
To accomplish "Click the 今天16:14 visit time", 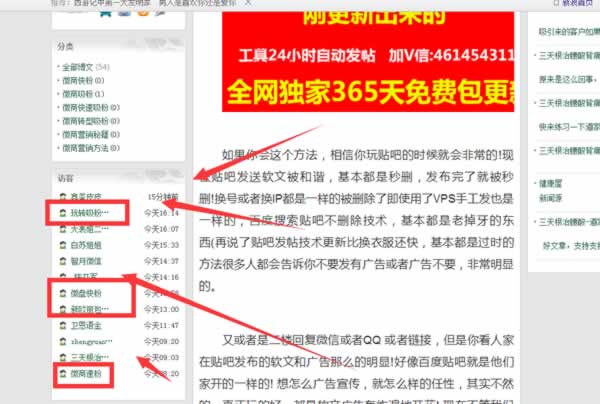I will pos(161,213).
